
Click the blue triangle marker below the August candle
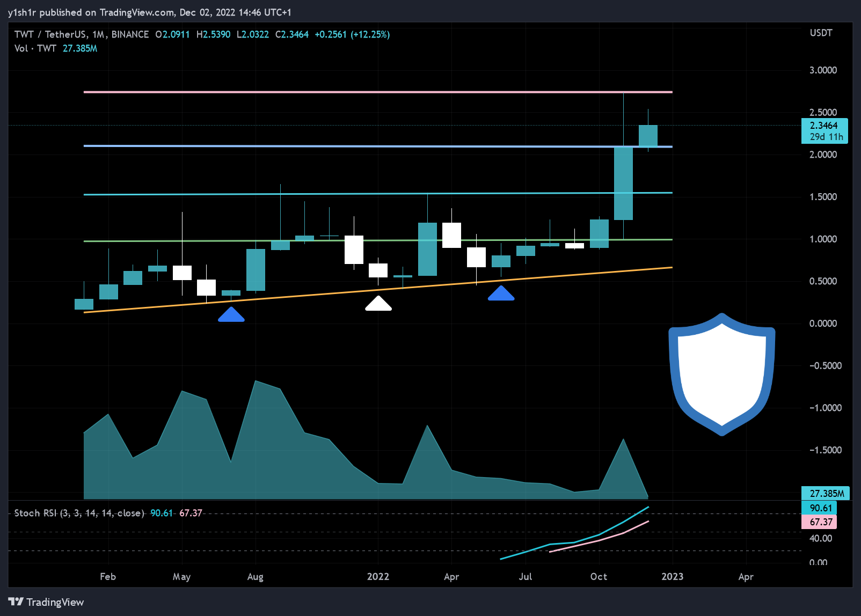(x=231, y=314)
